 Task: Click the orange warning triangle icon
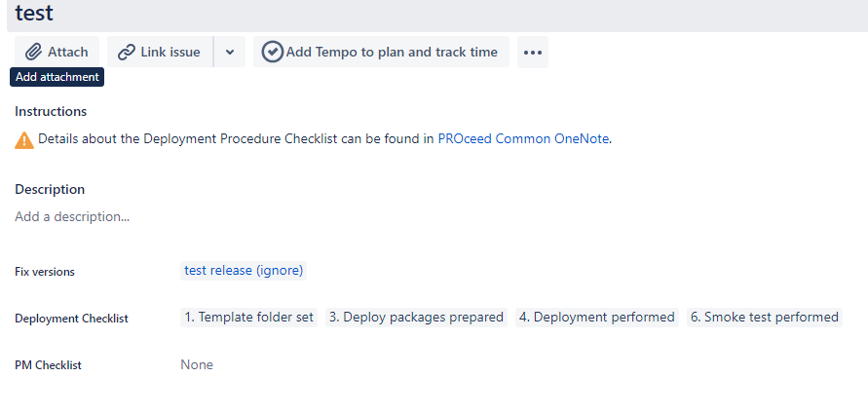coord(24,140)
